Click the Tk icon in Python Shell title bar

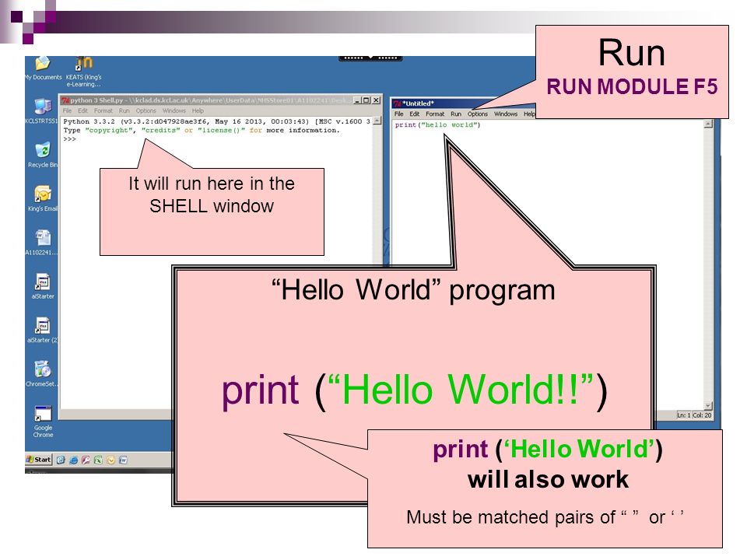coord(65,100)
